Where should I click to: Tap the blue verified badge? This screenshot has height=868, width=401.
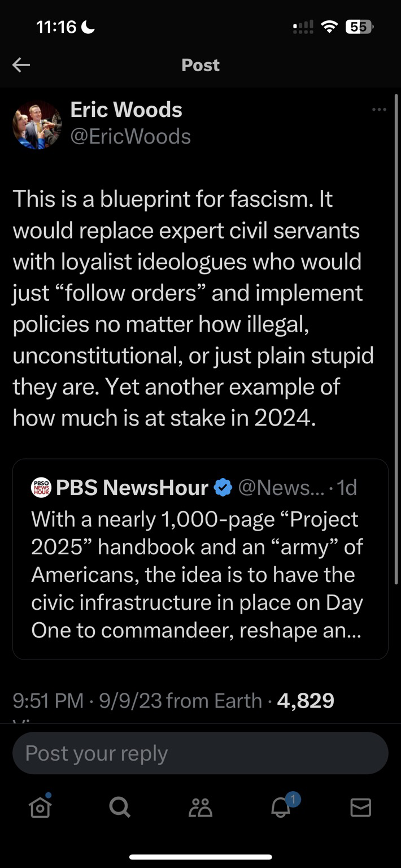tap(224, 487)
